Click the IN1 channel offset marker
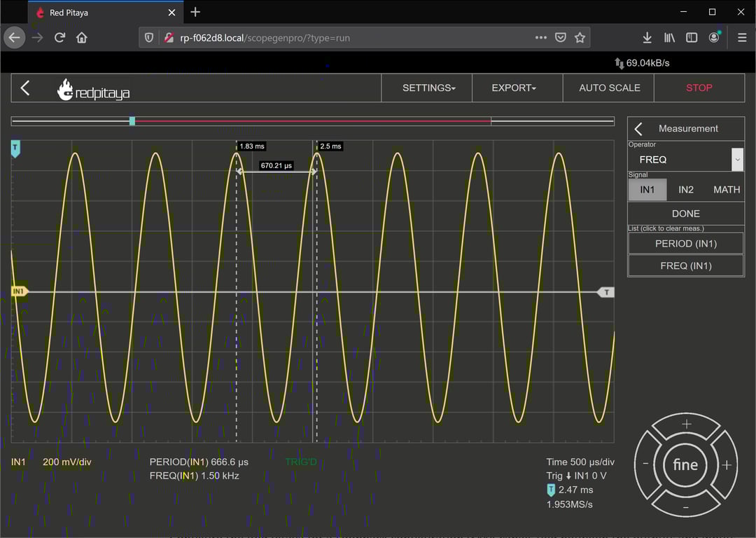This screenshot has width=756, height=538. [20, 291]
